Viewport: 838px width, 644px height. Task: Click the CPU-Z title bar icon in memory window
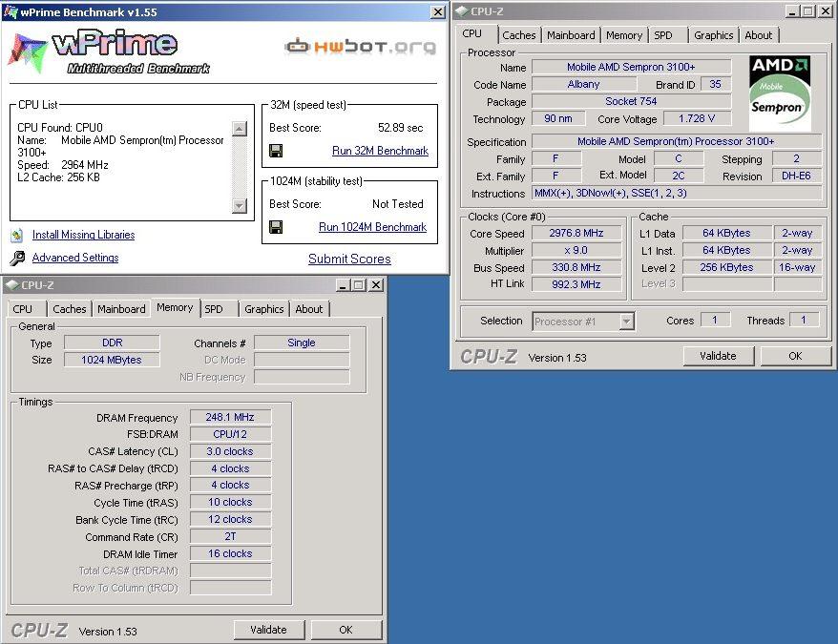point(11,285)
